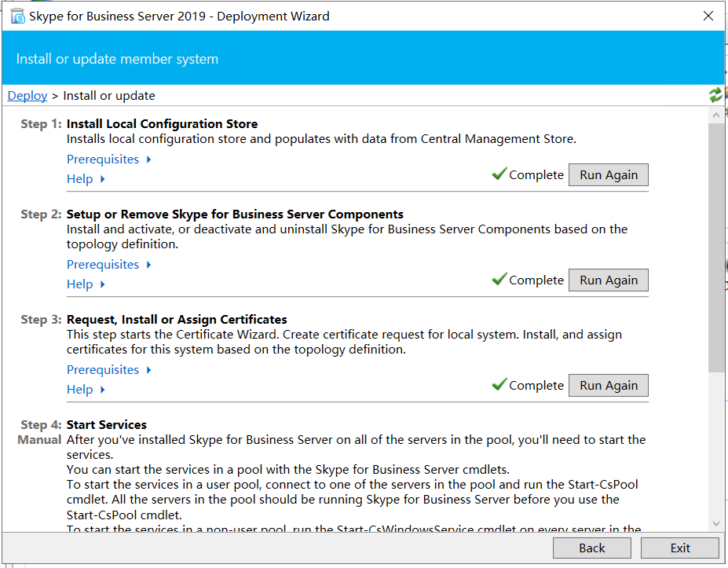Expand Prerequisites under Step 2
728x568 pixels.
(108, 265)
